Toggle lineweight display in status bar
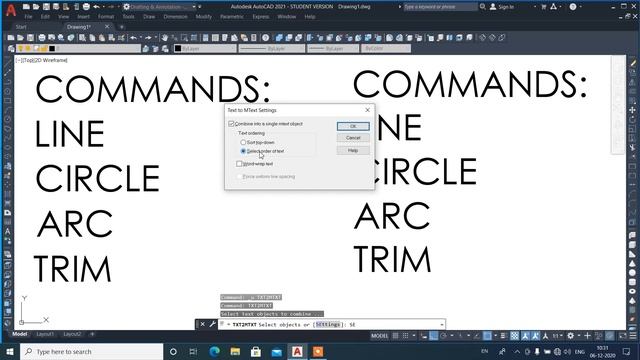The image size is (640, 360). pos(503,336)
